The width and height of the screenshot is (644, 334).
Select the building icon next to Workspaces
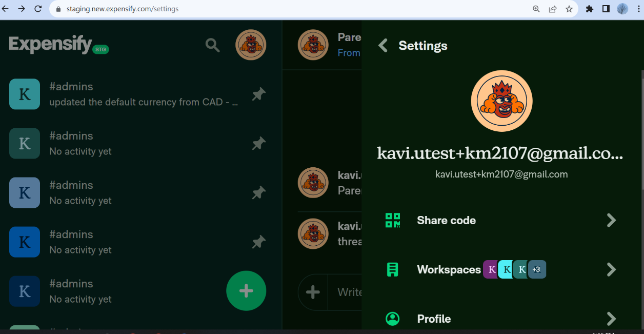tap(393, 269)
